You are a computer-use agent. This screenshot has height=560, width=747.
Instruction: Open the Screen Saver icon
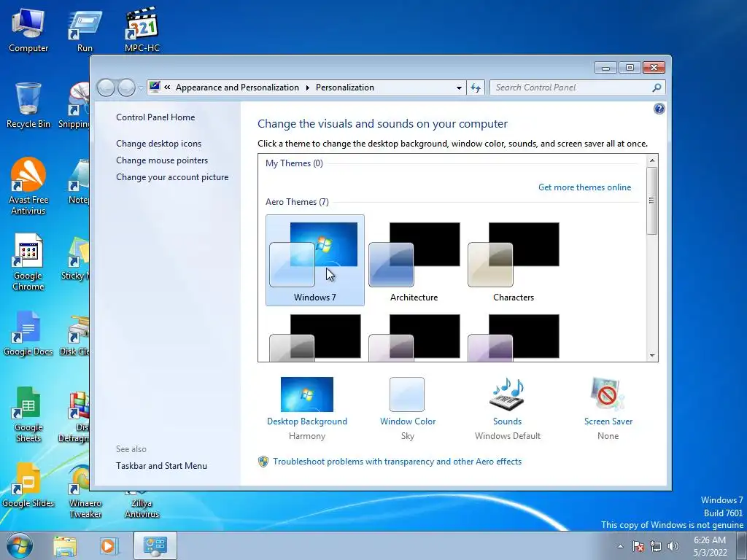click(x=608, y=394)
